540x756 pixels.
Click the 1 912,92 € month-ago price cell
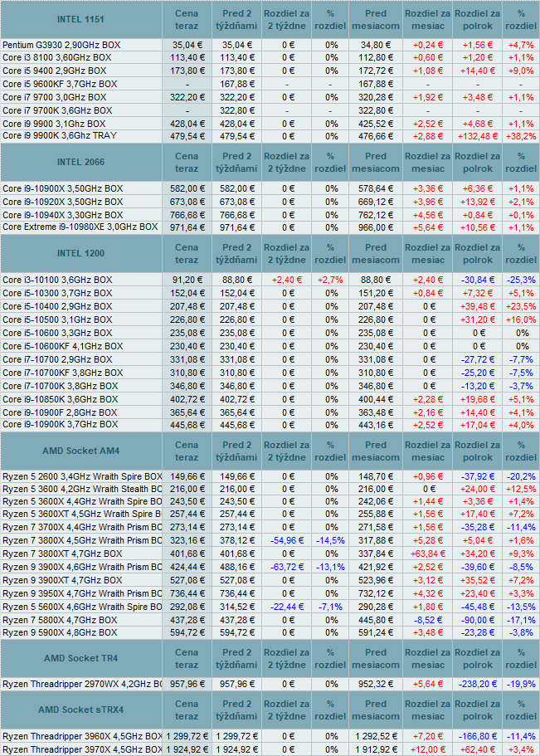click(376, 749)
